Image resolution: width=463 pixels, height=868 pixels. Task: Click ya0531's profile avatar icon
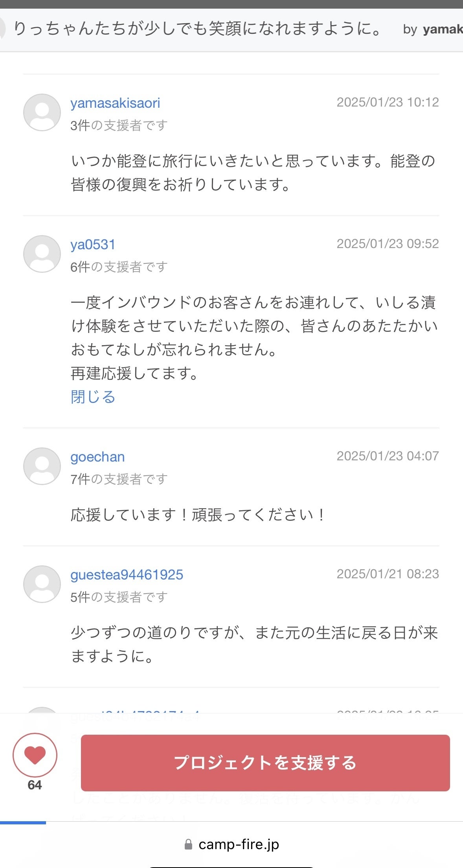click(x=42, y=254)
